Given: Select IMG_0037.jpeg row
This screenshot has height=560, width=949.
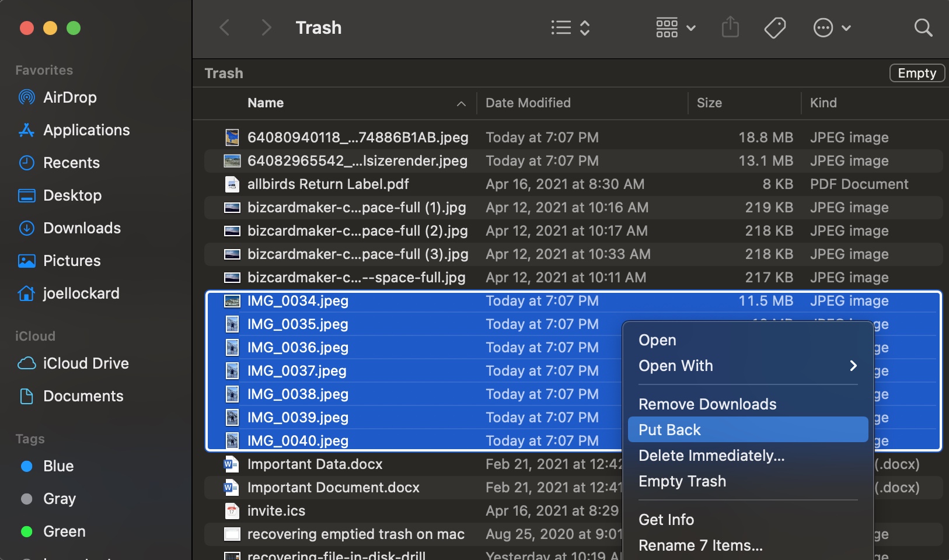Looking at the screenshot, I should 414,371.
